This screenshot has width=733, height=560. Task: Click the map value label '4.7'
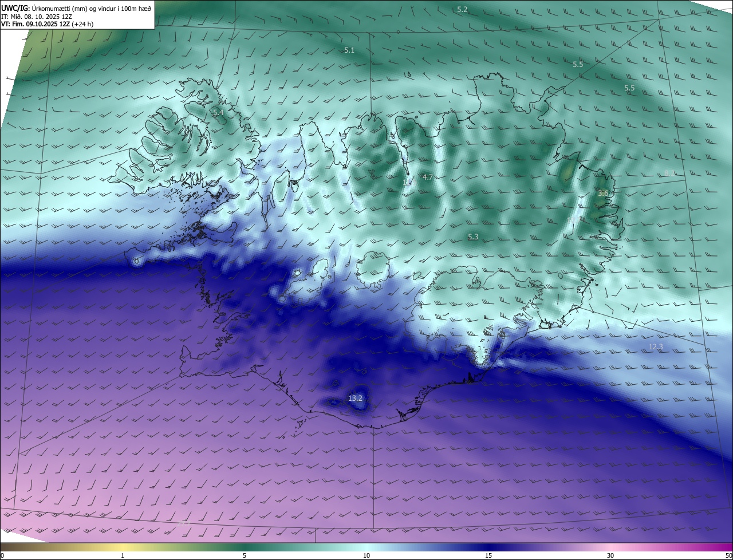427,178
